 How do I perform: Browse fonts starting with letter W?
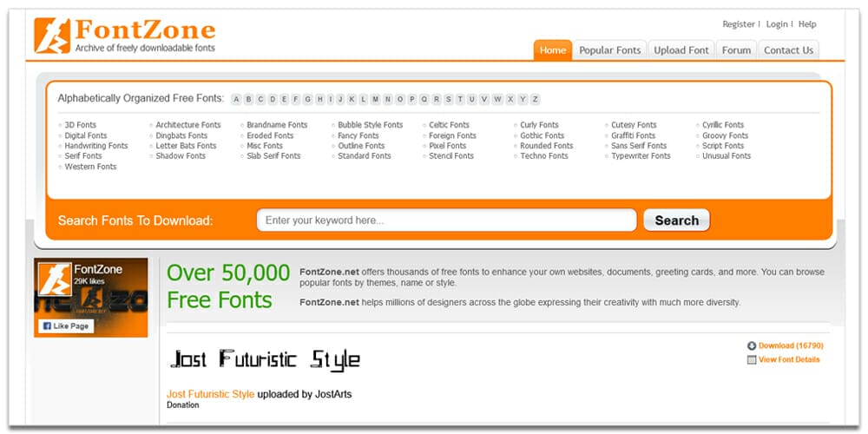(x=497, y=100)
